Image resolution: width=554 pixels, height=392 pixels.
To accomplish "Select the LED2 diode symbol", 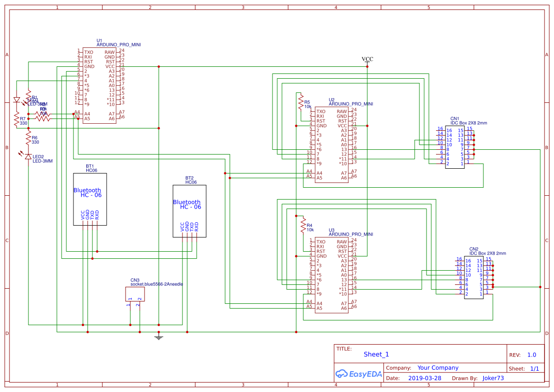I will click(28, 156).
